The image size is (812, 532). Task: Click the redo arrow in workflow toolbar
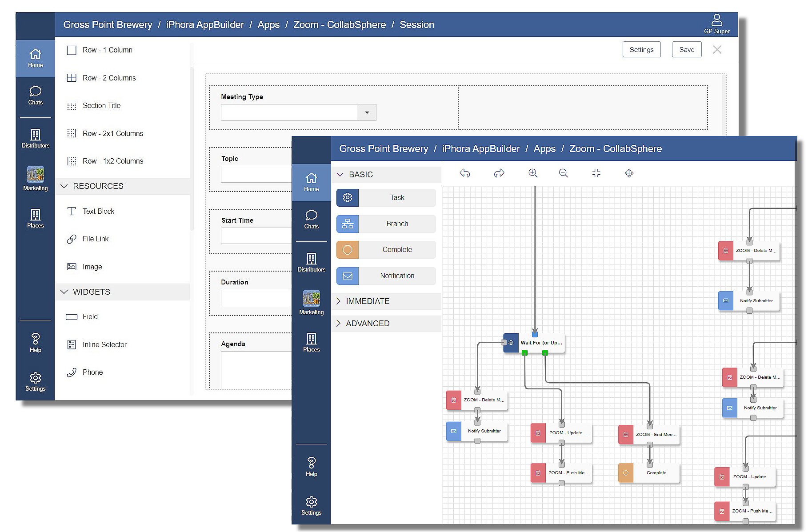499,173
